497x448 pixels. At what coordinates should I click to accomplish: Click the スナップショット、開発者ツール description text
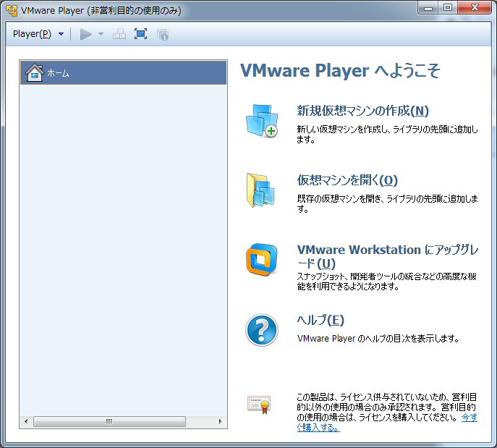coord(387,282)
